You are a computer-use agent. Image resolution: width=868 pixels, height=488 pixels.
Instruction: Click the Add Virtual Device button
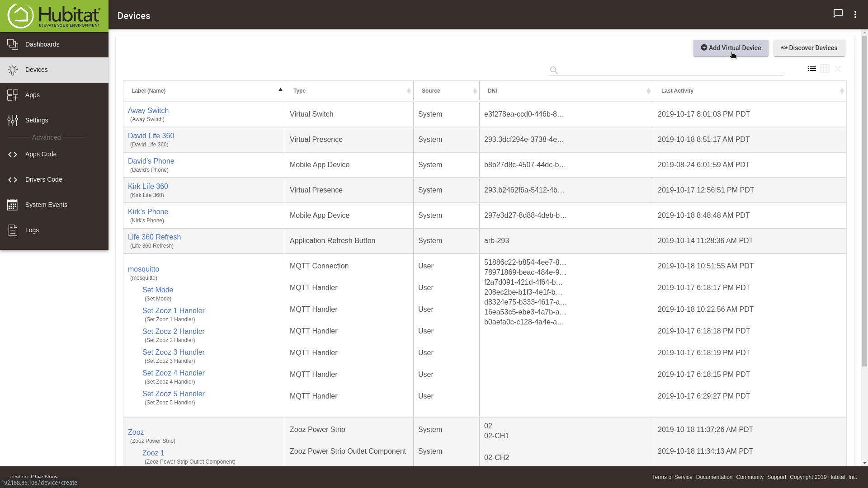pyautogui.click(x=731, y=48)
